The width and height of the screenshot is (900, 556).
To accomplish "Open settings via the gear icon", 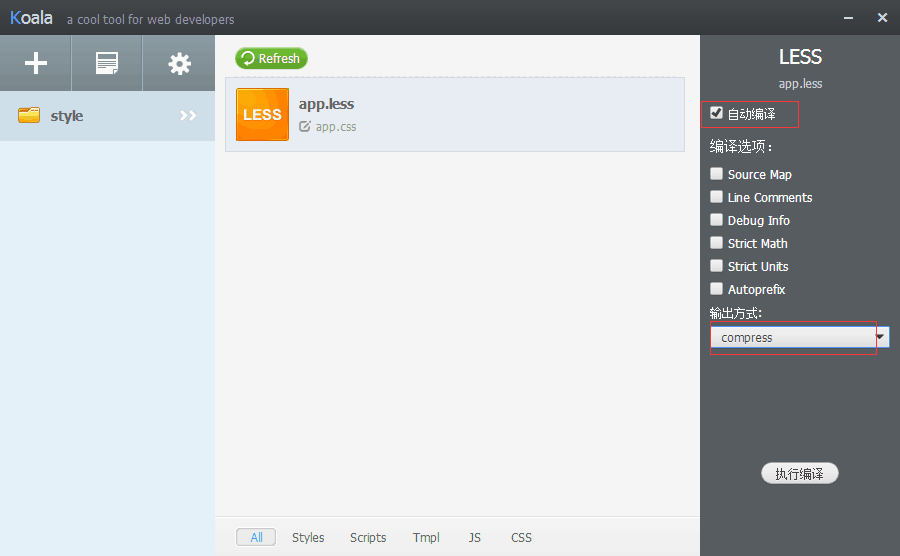I will 179,64.
